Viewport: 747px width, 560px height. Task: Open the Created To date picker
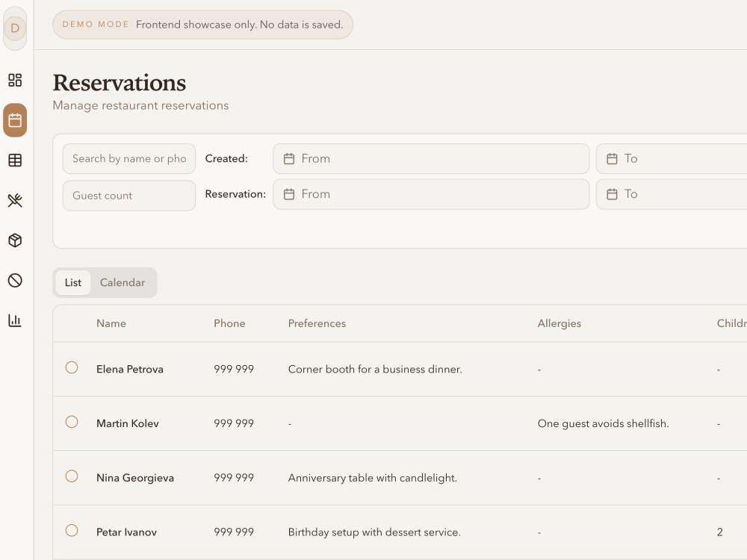pyautogui.click(x=672, y=158)
